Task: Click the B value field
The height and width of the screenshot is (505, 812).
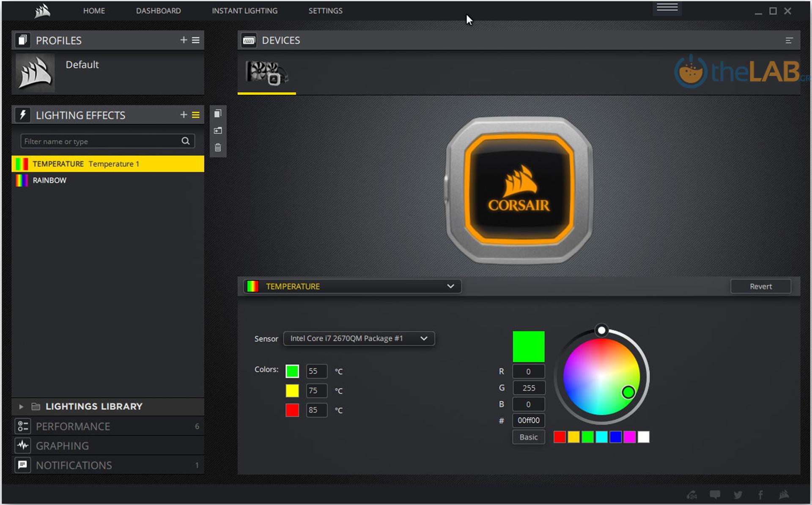Action: 529,404
